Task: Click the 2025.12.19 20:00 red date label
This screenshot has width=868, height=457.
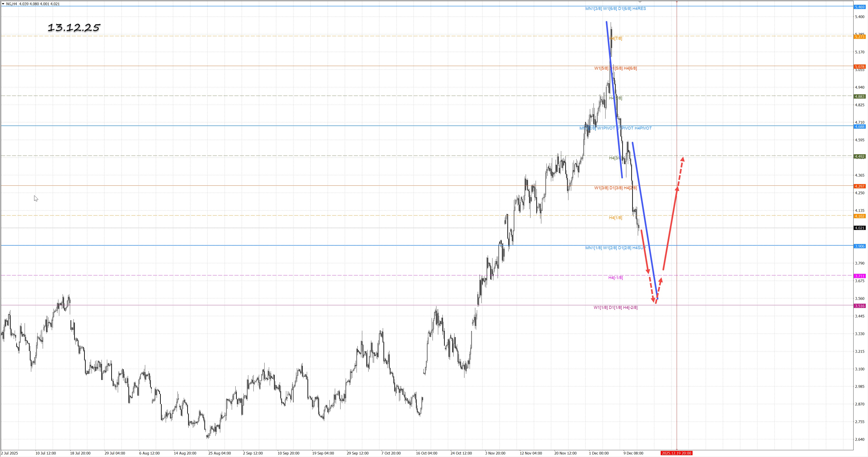Action: 676,453
